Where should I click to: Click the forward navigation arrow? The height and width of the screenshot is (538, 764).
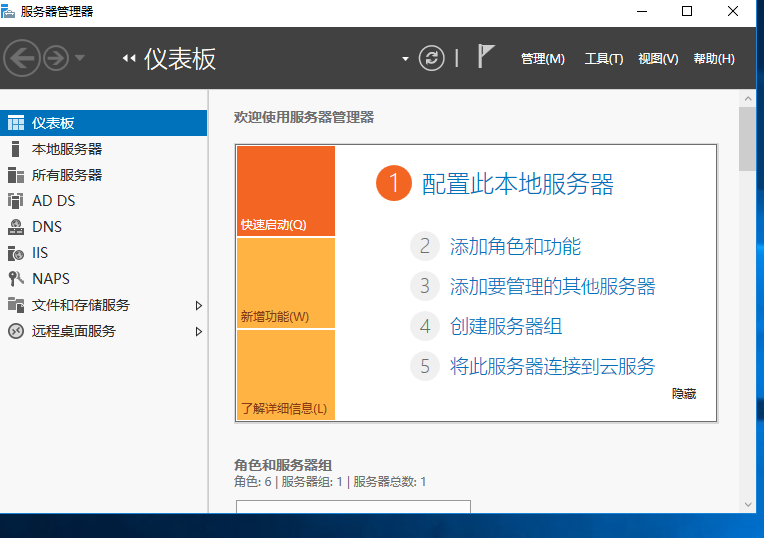click(x=56, y=58)
